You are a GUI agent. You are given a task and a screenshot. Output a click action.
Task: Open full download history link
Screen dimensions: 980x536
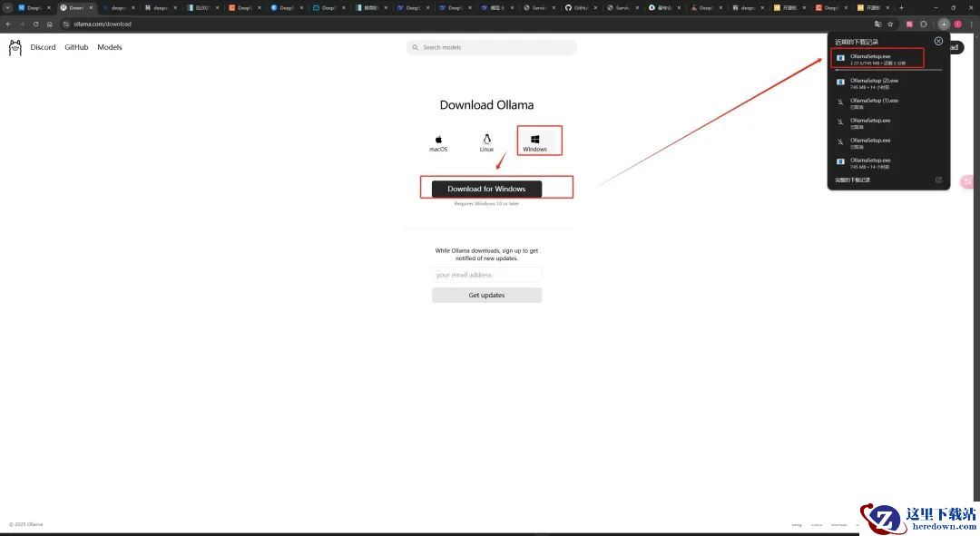point(852,180)
